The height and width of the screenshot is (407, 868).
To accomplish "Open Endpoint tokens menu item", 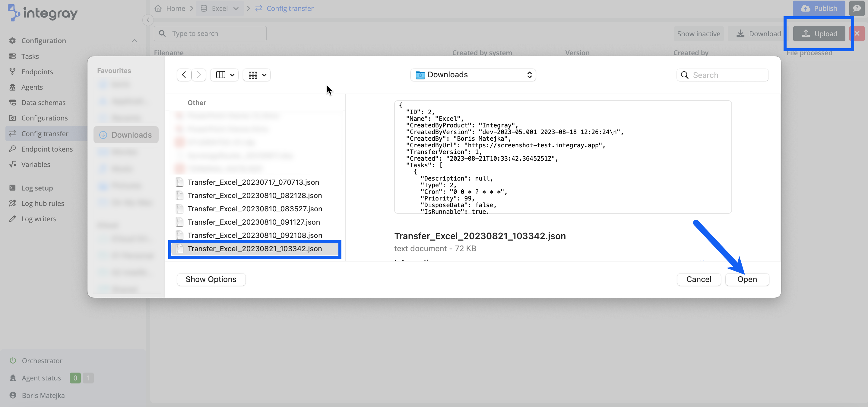I will pyautogui.click(x=47, y=149).
